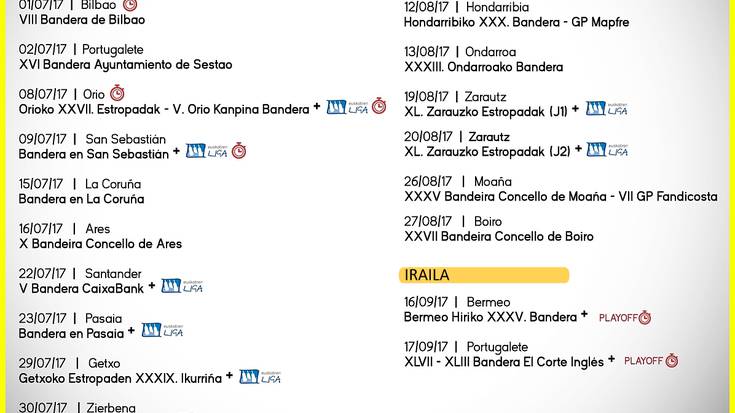Click the stopwatch after San Sebastián Liga logo
735x413 pixels.
click(239, 150)
